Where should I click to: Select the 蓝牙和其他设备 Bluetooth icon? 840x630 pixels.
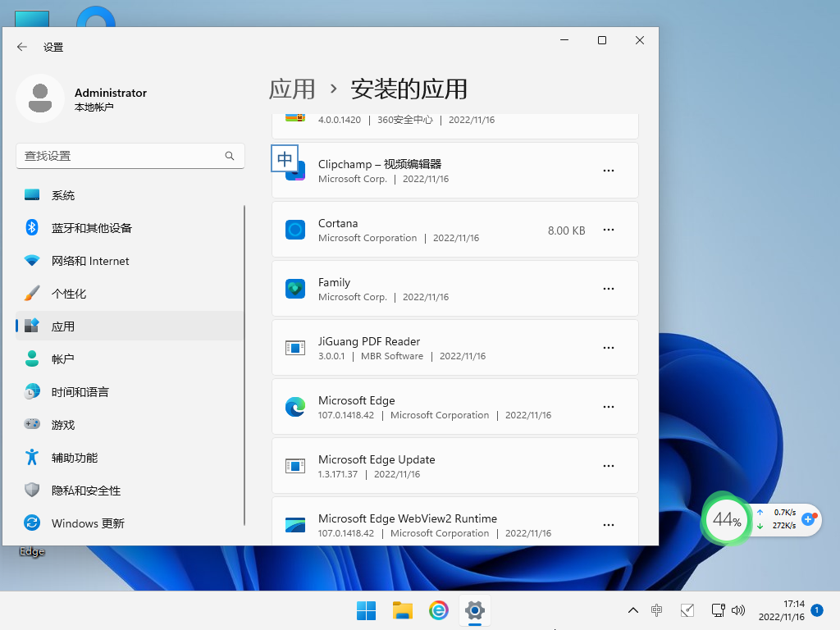point(33,228)
